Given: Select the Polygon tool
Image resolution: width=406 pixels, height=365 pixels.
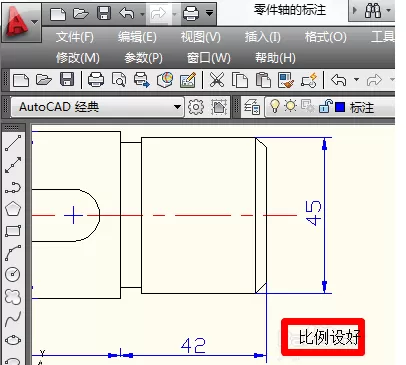Looking at the screenshot, I should click(x=13, y=209).
